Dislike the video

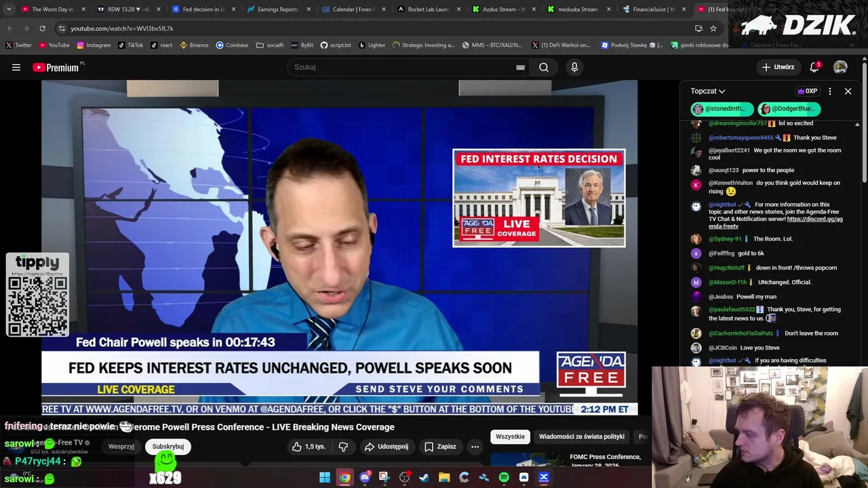pyautogui.click(x=343, y=447)
